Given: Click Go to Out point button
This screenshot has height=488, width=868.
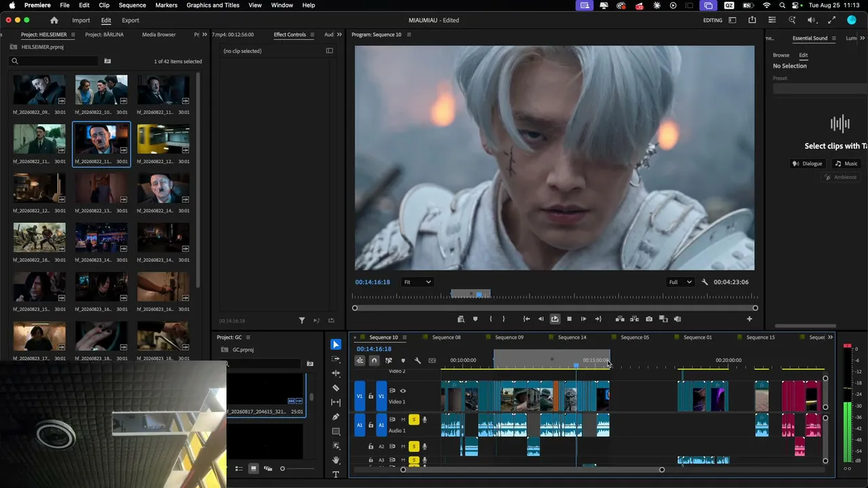Looking at the screenshot, I should coord(598,319).
